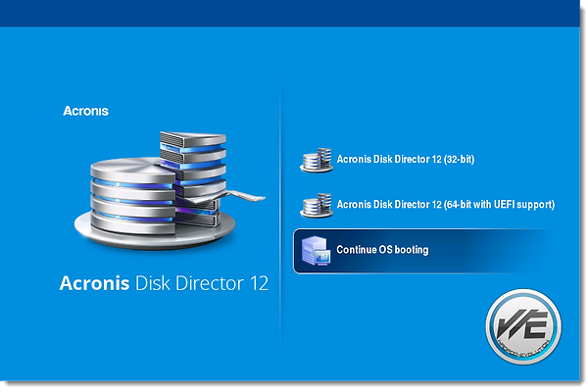The height and width of the screenshot is (392, 588).
Task: Click the Continue OS booting computer icon
Action: [x=316, y=251]
